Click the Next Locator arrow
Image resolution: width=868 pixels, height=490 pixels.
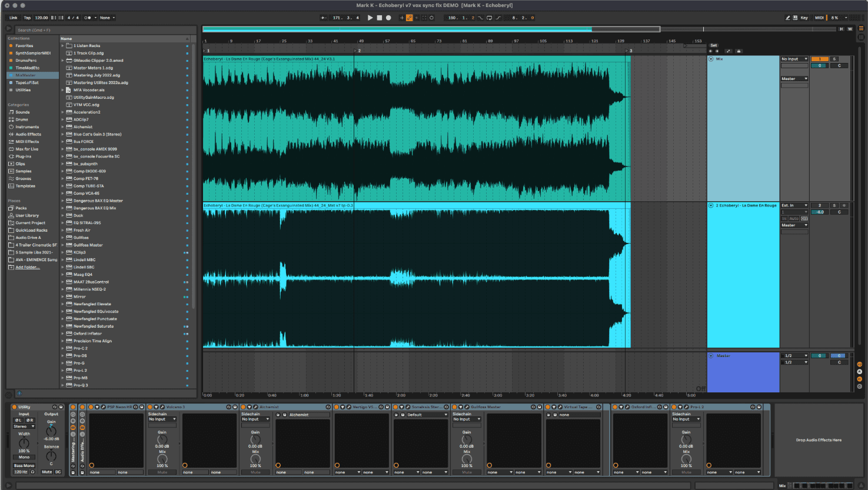tap(718, 51)
